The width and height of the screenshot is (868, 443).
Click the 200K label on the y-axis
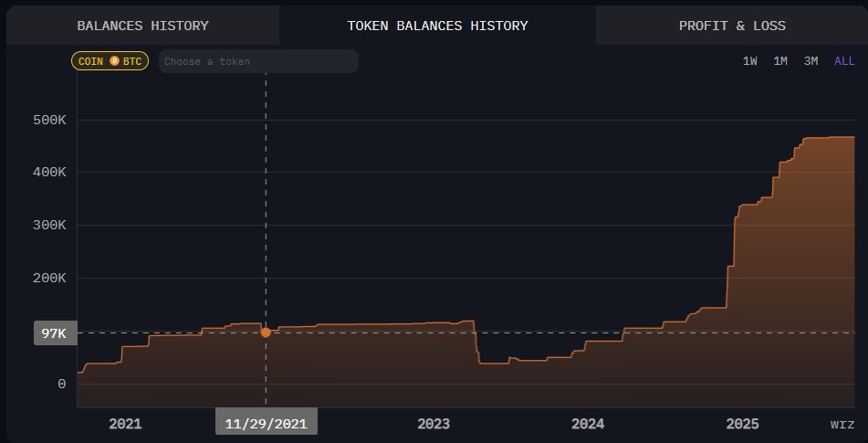coord(49,278)
